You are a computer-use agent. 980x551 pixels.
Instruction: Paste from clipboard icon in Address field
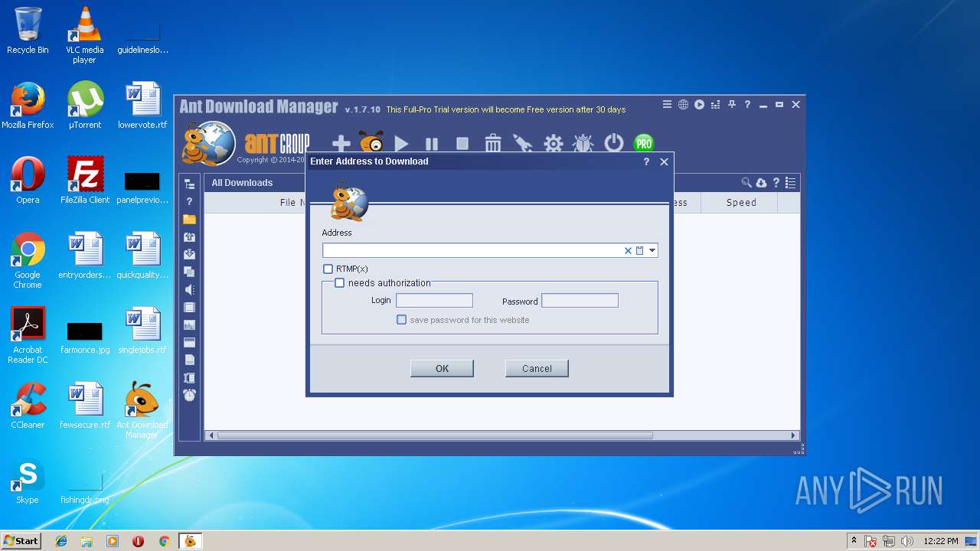[x=640, y=250]
